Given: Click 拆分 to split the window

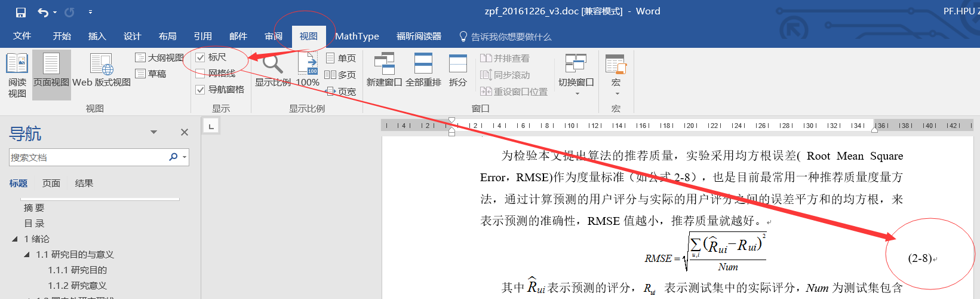Looking at the screenshot, I should (458, 71).
